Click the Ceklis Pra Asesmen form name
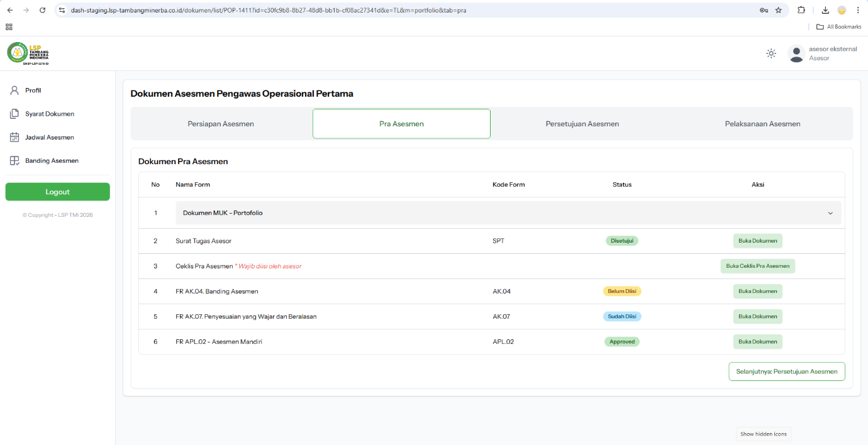 204,266
